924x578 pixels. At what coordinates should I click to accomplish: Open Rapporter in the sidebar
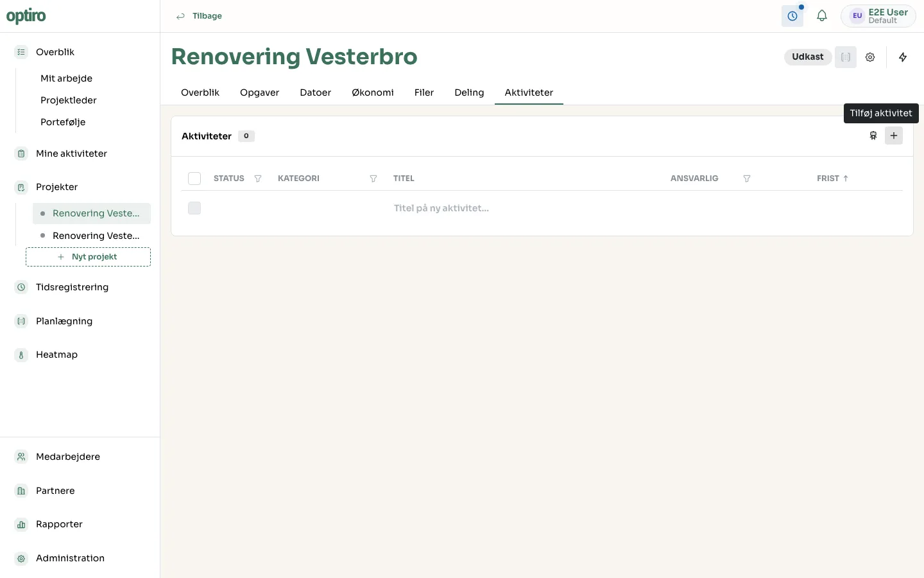pyautogui.click(x=59, y=524)
